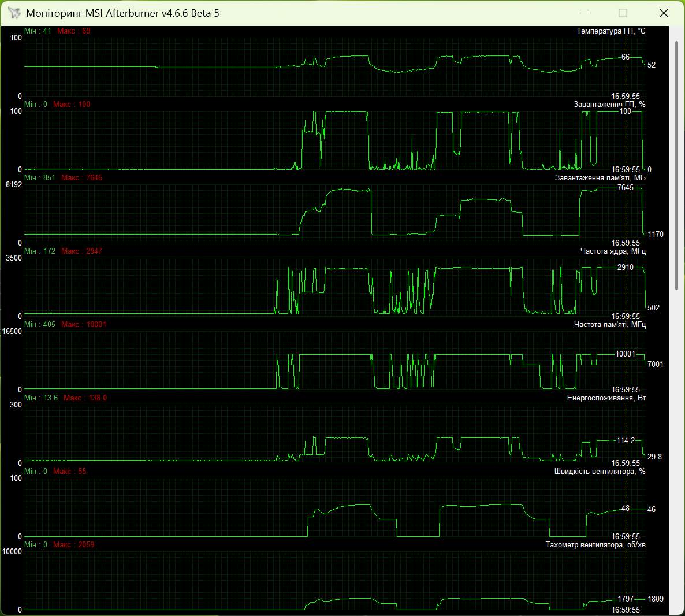Click the 1797 marker value on tachometer graph

[x=626, y=599]
